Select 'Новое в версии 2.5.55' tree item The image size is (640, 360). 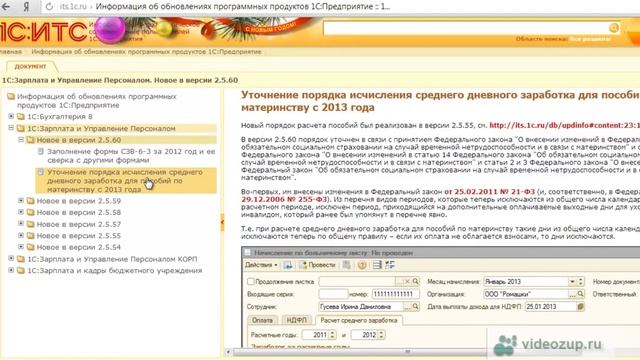[79, 236]
